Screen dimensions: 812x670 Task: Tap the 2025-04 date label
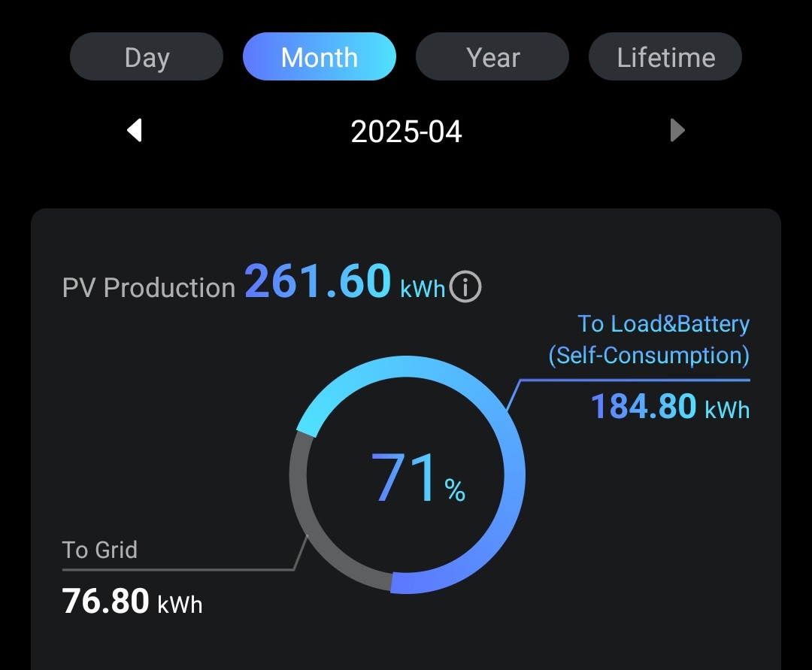[x=406, y=132]
